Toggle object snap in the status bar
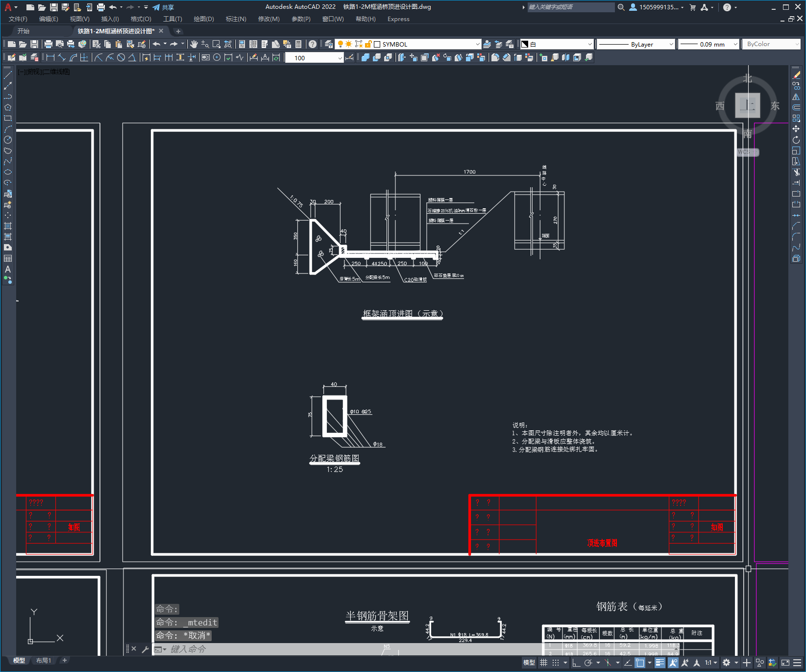This screenshot has height=672, width=806. (x=640, y=663)
